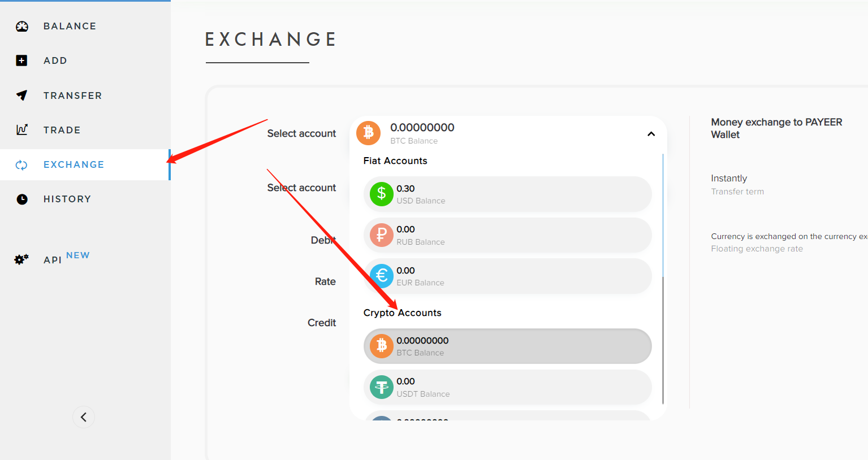Click the blue euro EUR icon
Viewport: 868px width, 460px height.
382,276
